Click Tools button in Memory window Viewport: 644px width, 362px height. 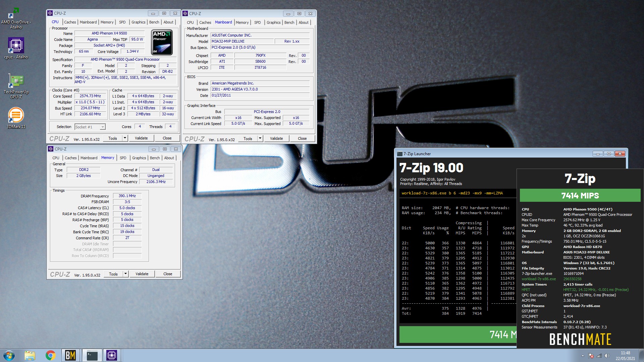(113, 274)
